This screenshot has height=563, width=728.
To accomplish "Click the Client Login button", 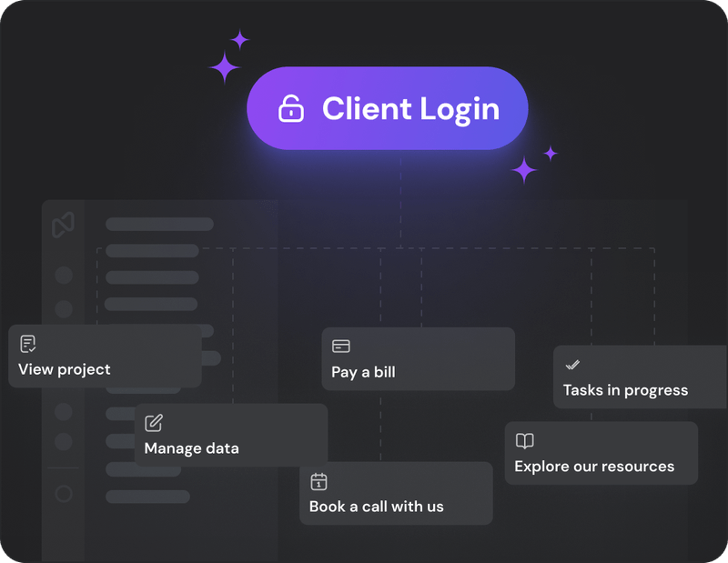I will coord(388,108).
